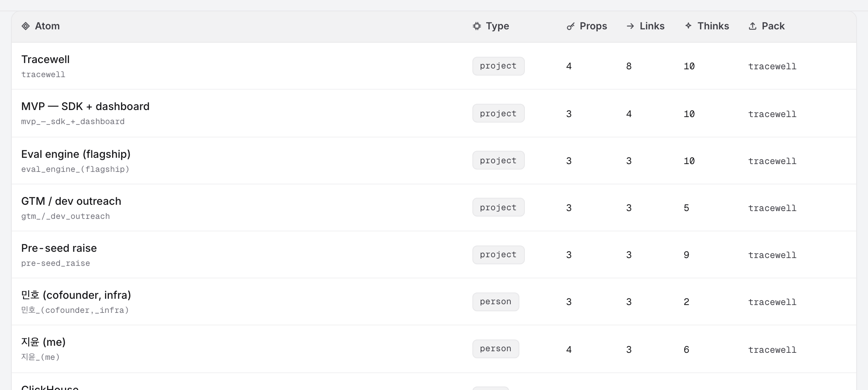
Task: Open the 지윤 (me) atom
Action: coord(43,342)
